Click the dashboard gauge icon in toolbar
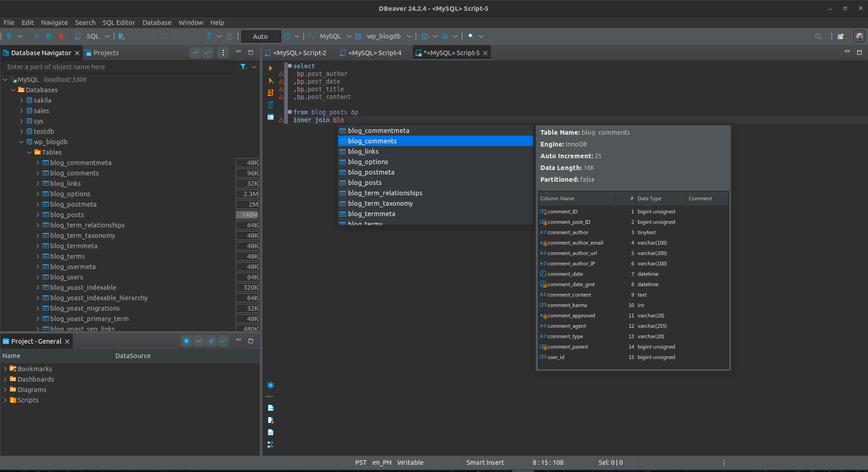Viewport: 868px width, 472px height. (425, 36)
